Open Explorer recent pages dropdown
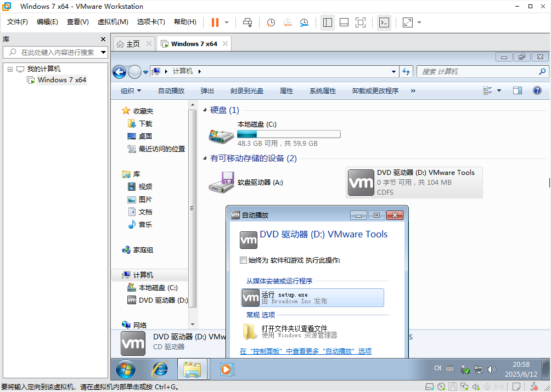The image size is (551, 392). click(145, 72)
